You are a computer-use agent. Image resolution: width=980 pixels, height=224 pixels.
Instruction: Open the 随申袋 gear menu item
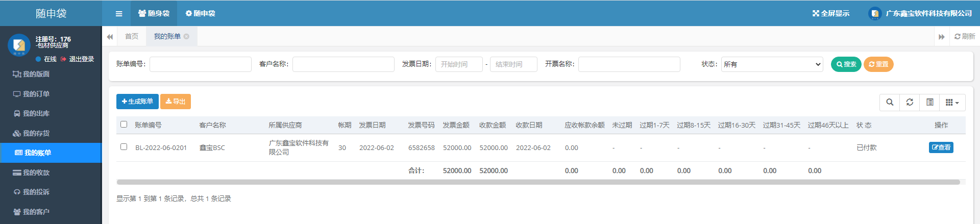click(200, 13)
